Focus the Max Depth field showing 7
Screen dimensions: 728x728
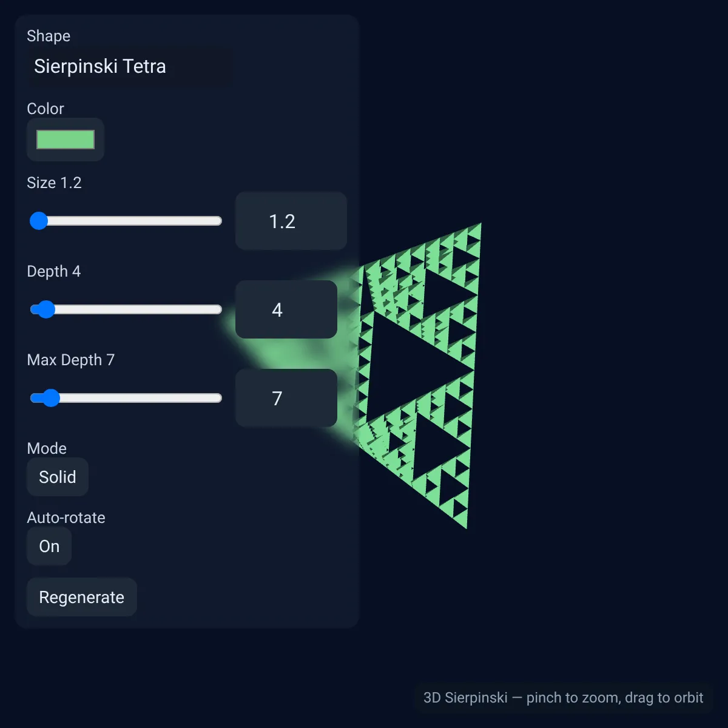pyautogui.click(x=286, y=398)
